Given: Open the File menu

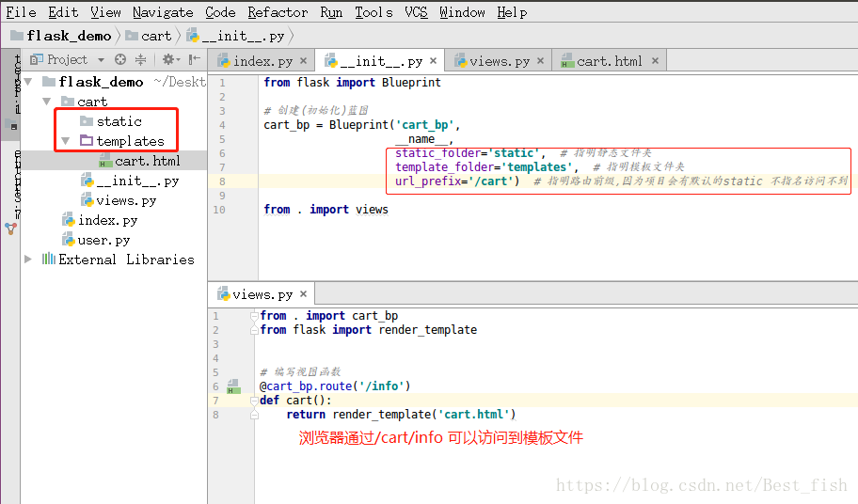Looking at the screenshot, I should 22,12.
